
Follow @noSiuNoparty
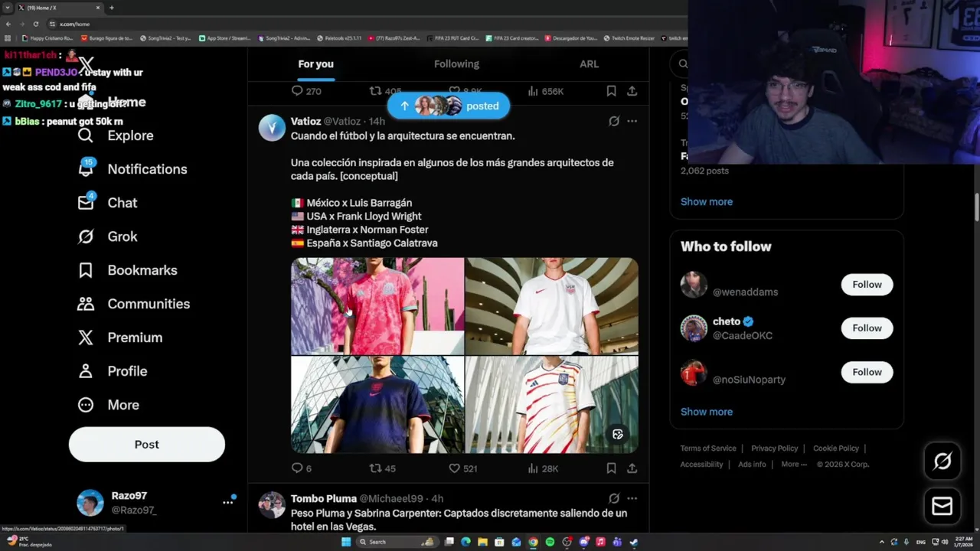[x=867, y=372]
